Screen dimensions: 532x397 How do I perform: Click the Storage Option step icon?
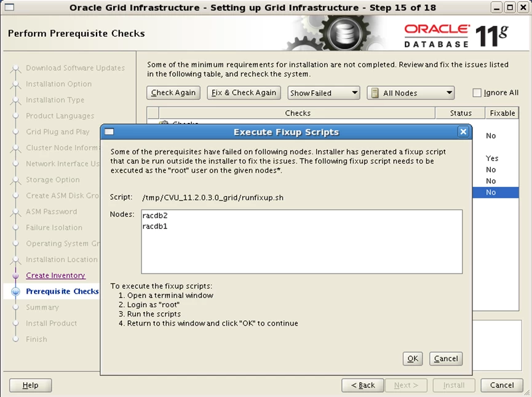pyautogui.click(x=15, y=180)
